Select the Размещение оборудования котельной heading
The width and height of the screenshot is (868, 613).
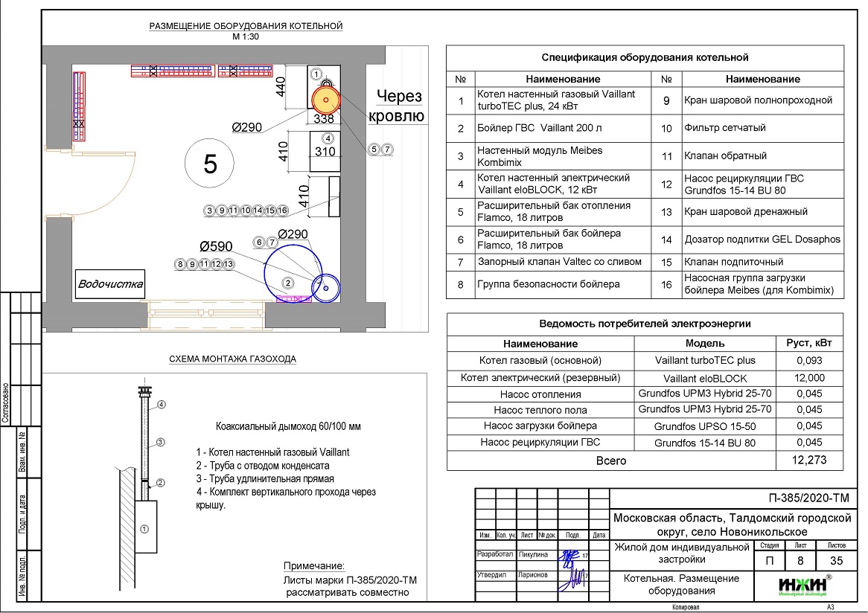246,26
